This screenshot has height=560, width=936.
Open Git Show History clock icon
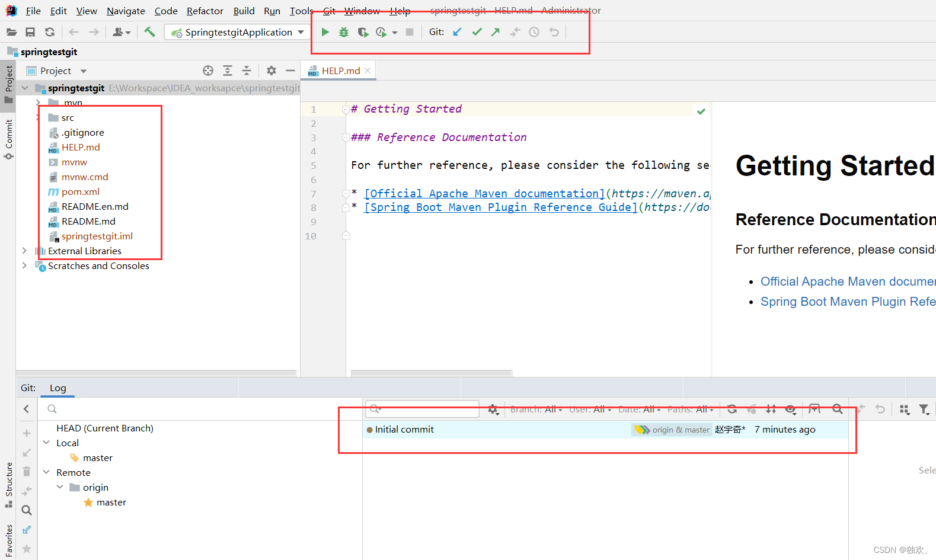click(x=534, y=32)
